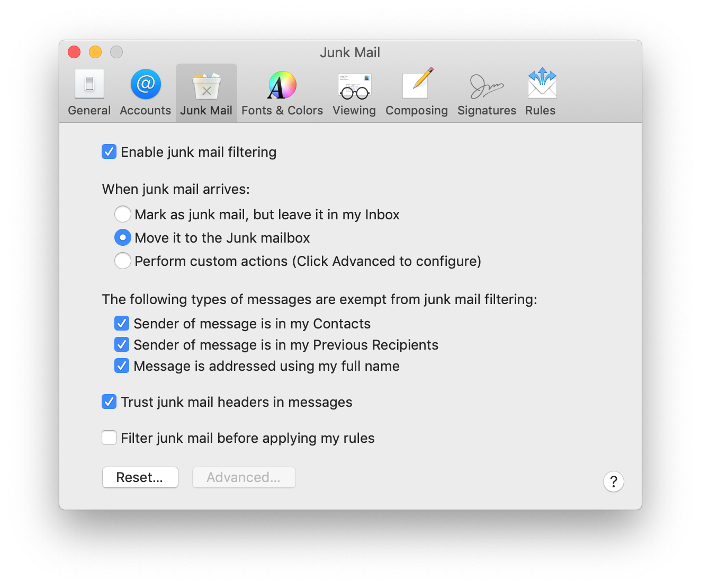Uncheck Sender of message is in my Contacts
701x588 pixels.
click(122, 323)
